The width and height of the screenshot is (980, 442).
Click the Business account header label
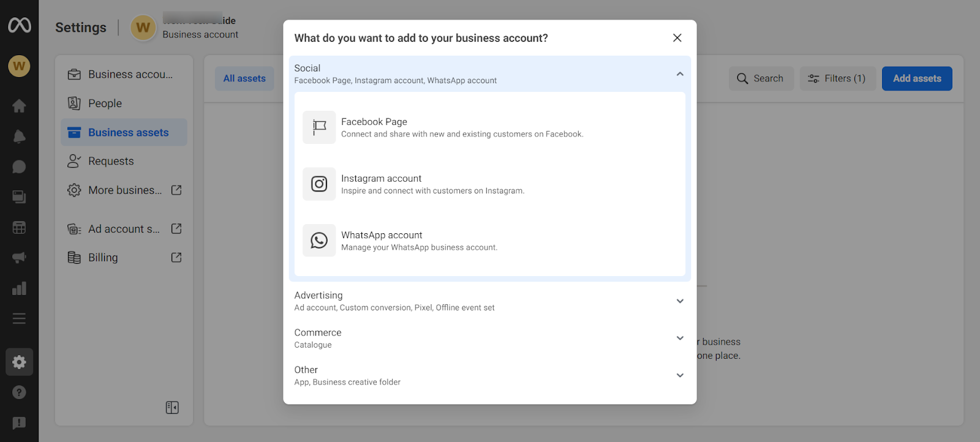click(200, 35)
